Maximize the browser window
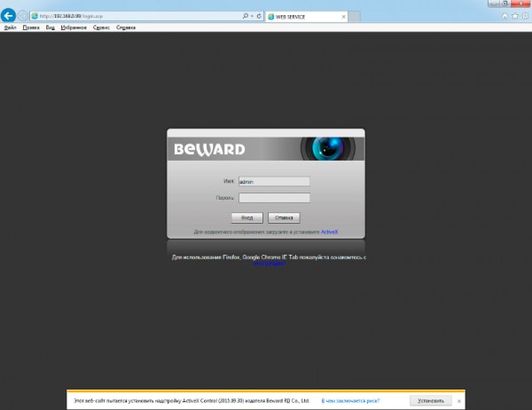 click(x=505, y=4)
